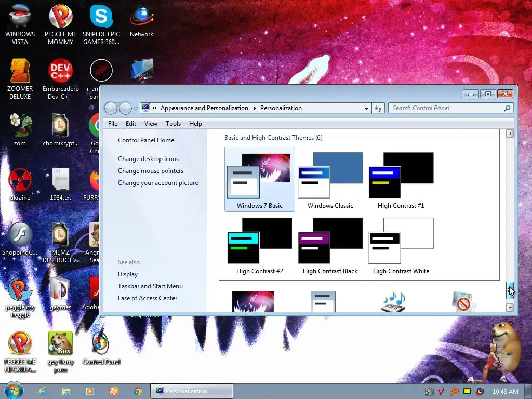532x399 pixels.
Task: Click Change desktop icons link
Action: [x=148, y=159]
